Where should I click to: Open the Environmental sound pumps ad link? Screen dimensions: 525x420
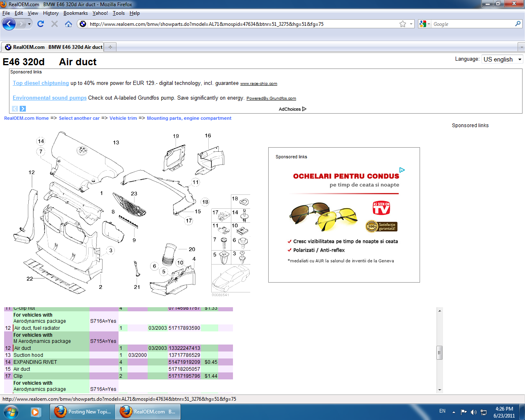click(x=50, y=98)
